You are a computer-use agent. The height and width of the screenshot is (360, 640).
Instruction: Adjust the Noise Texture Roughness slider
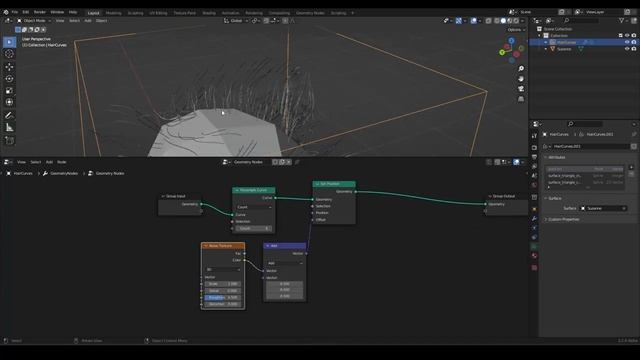[x=223, y=298]
